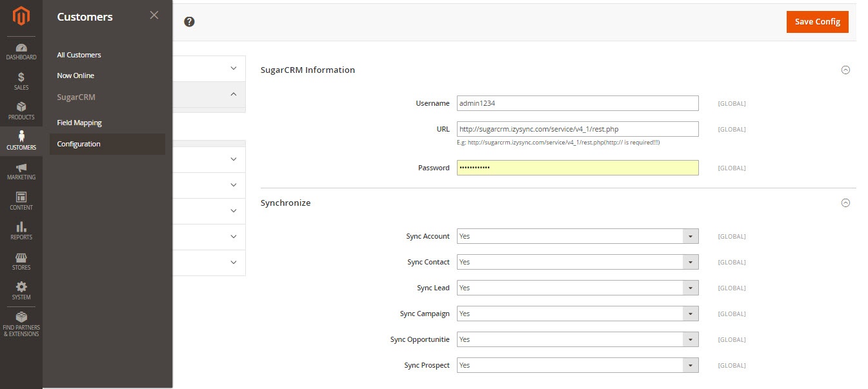Open Configuration menu item
Viewport: 868px width, 389px height.
coord(107,144)
